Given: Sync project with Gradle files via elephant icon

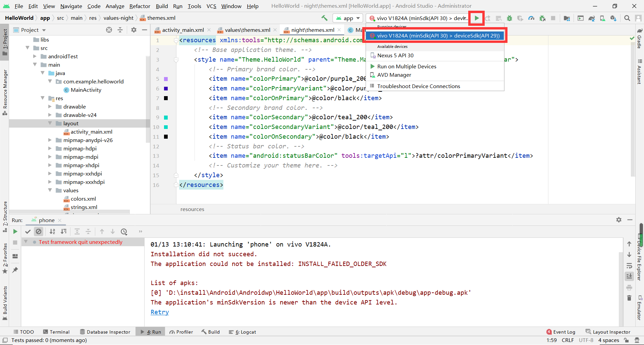Looking at the screenshot, I should pyautogui.click(x=592, y=18).
